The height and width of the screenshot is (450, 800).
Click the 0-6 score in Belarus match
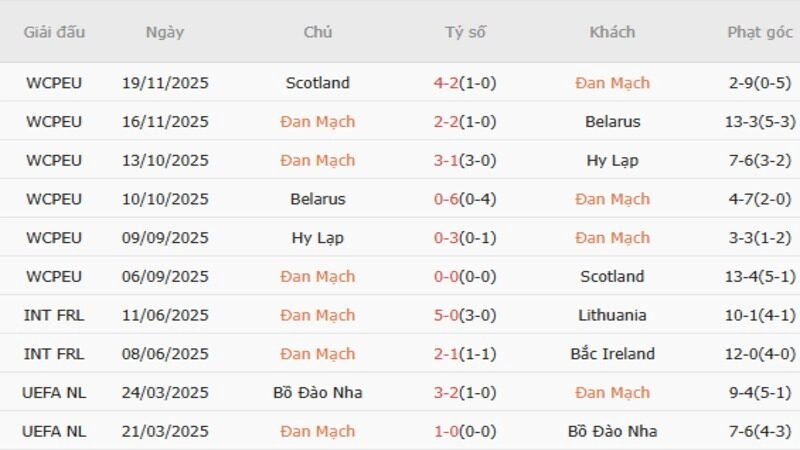[465, 199]
